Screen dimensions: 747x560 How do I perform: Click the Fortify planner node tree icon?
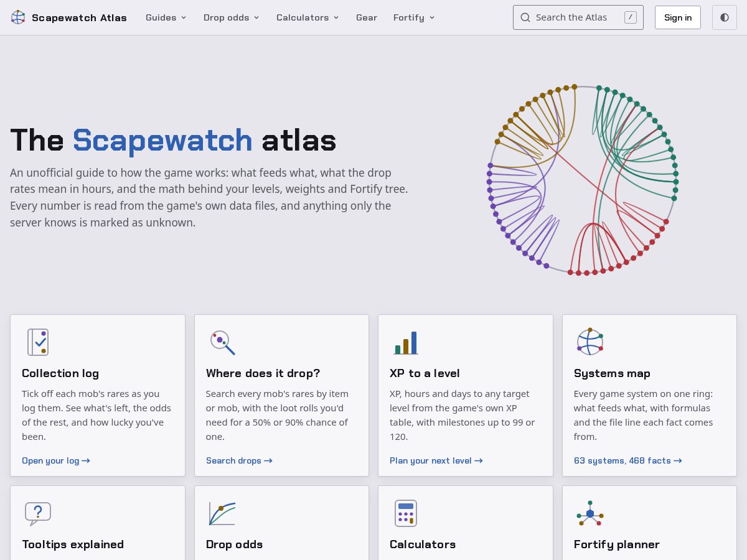tap(590, 513)
